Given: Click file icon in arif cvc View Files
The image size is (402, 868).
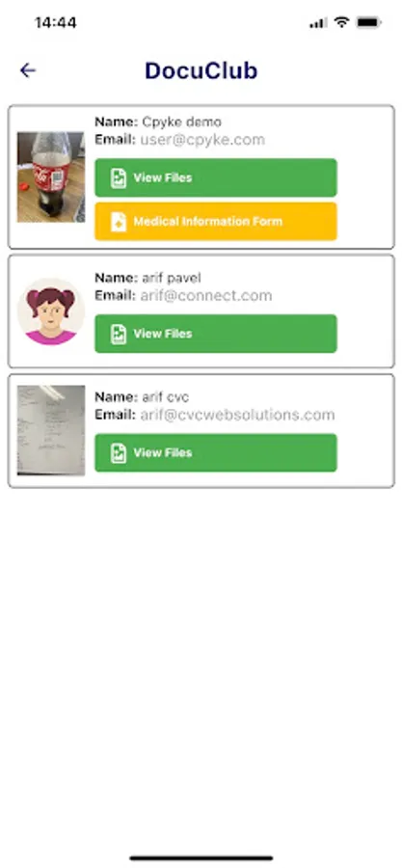Looking at the screenshot, I should 119,453.
